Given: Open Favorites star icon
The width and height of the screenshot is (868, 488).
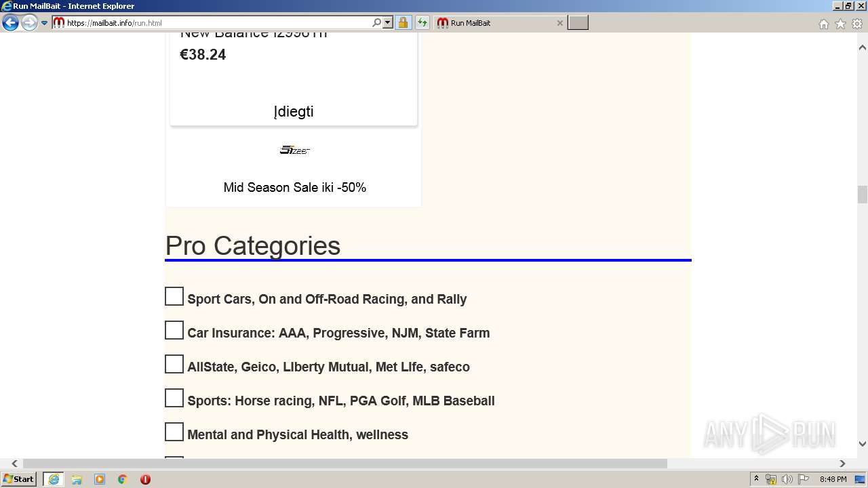Looking at the screenshot, I should pyautogui.click(x=840, y=24).
